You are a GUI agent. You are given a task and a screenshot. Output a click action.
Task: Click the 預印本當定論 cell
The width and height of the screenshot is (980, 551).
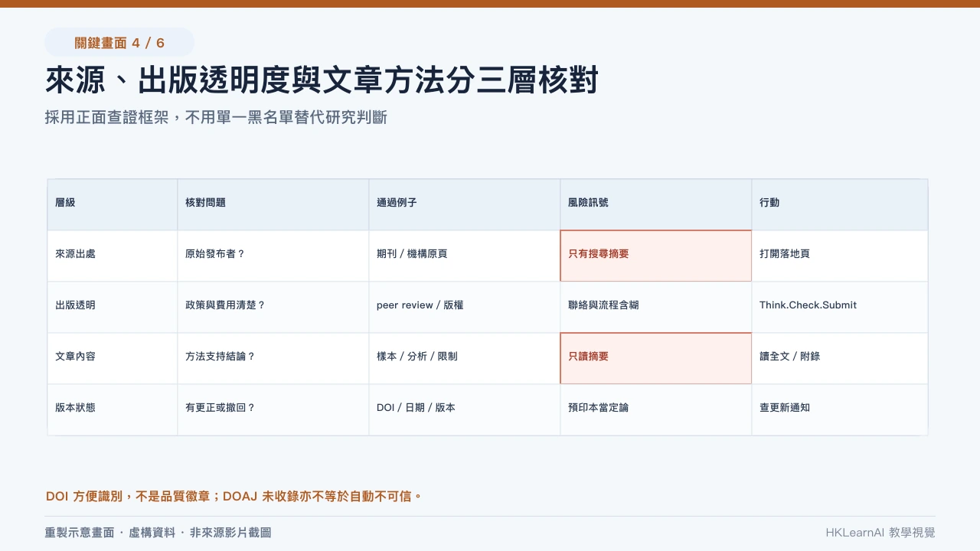656,410
